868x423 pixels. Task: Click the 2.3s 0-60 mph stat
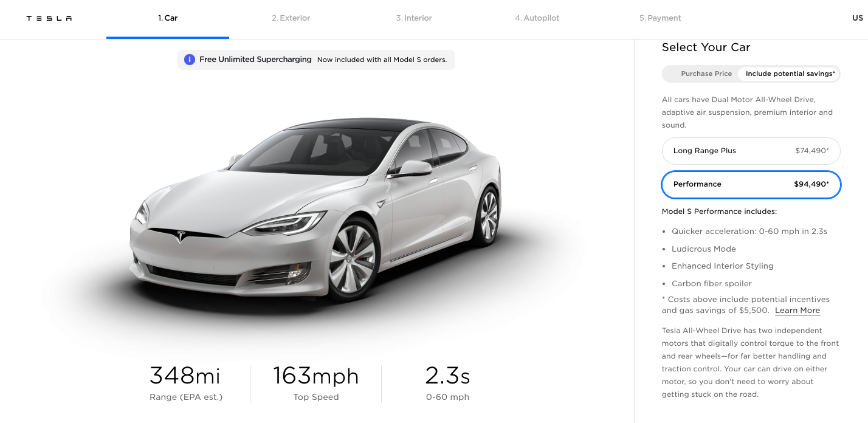pos(447,383)
